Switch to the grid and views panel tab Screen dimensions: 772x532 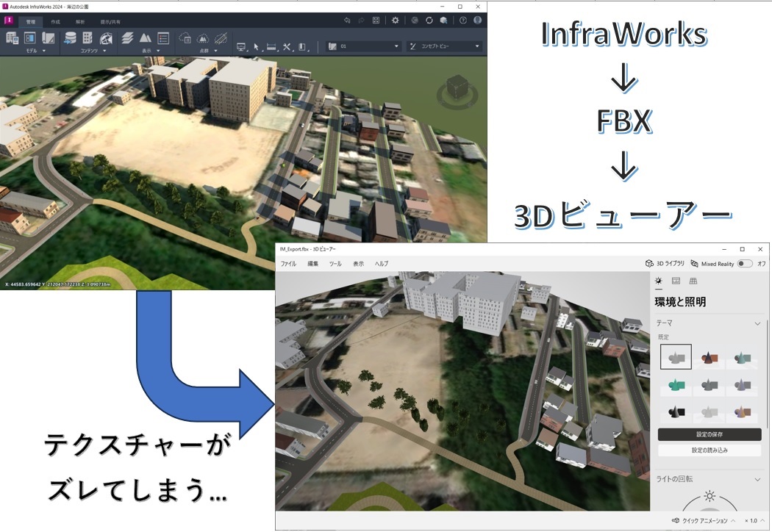click(x=693, y=281)
